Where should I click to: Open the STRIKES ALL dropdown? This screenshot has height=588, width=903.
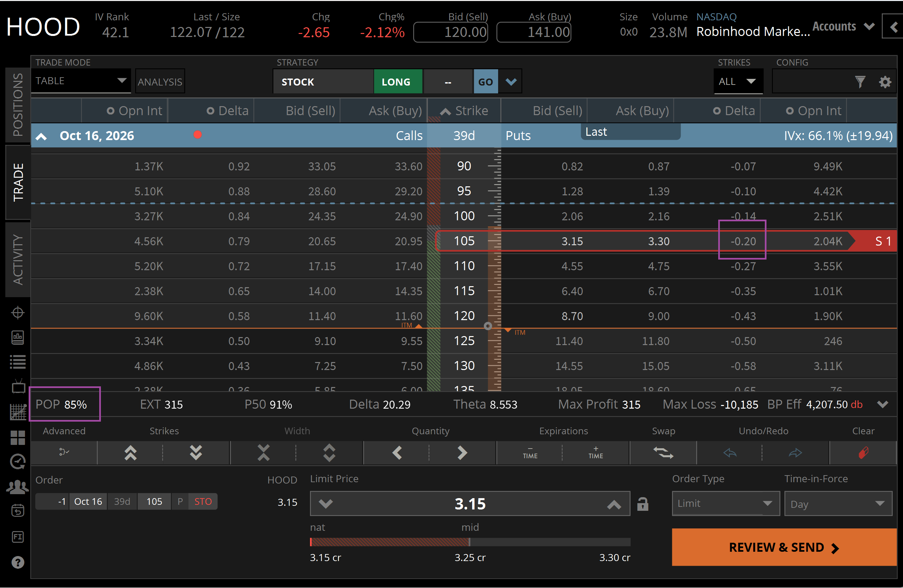point(738,82)
